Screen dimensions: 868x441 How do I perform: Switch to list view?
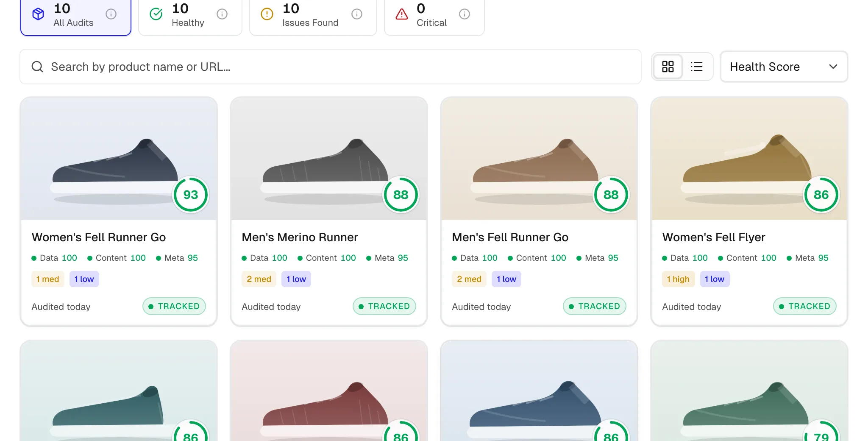696,67
